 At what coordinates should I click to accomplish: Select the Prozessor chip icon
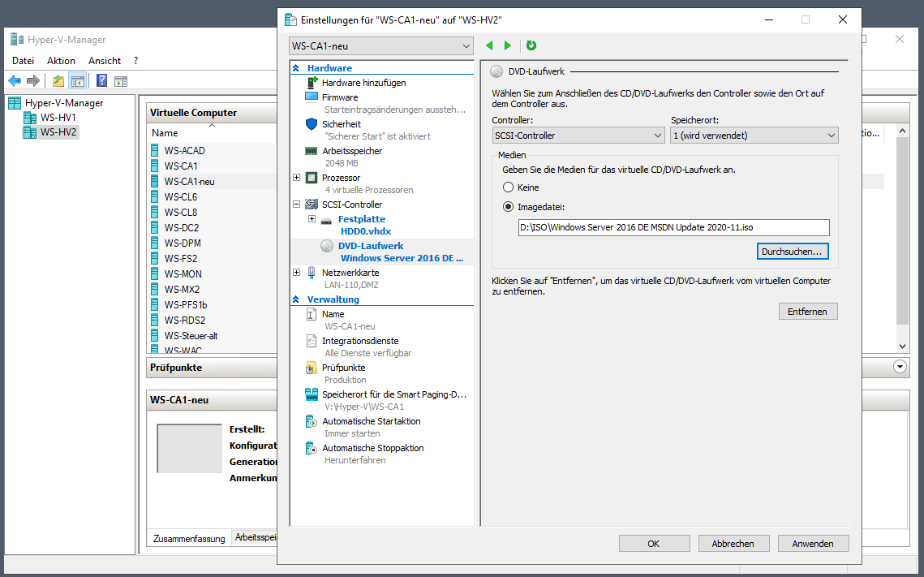(312, 178)
